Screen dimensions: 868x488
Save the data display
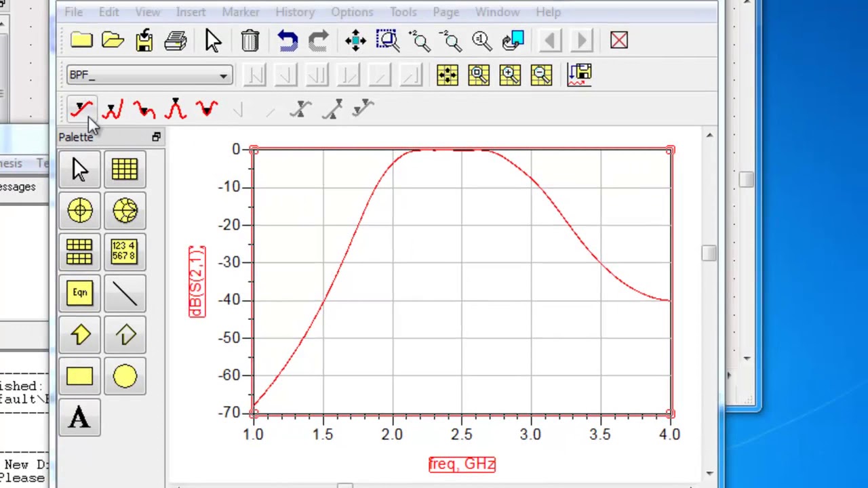144,41
